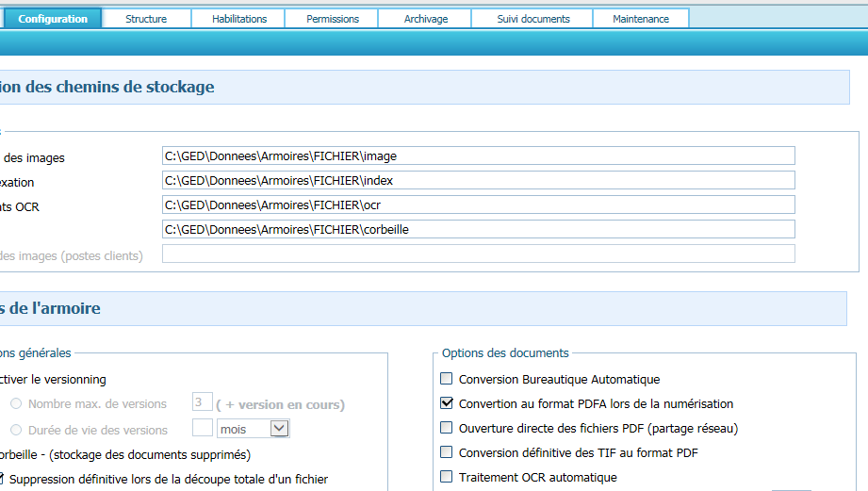Open the Maintenance tab
This screenshot has height=491, width=868.
coord(640,19)
